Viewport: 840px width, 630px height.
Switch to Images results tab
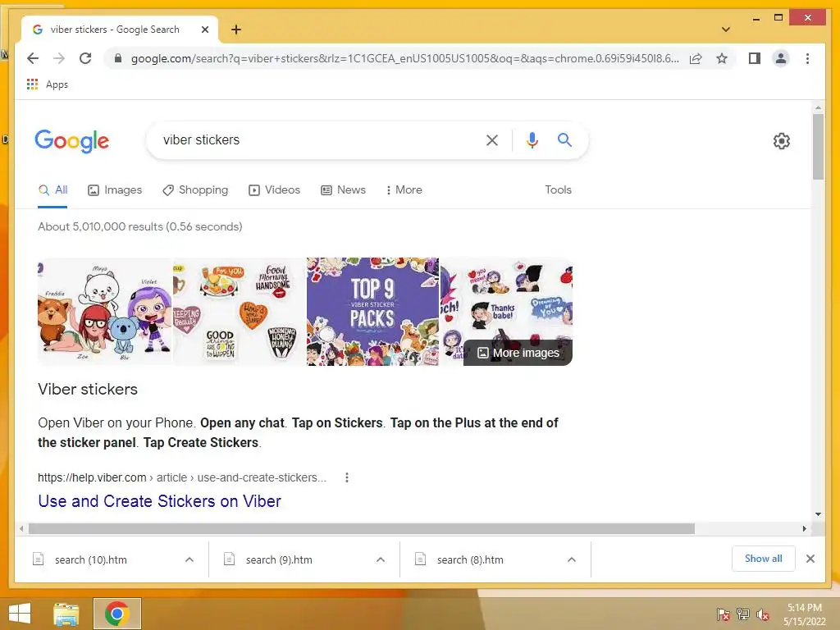pyautogui.click(x=115, y=190)
